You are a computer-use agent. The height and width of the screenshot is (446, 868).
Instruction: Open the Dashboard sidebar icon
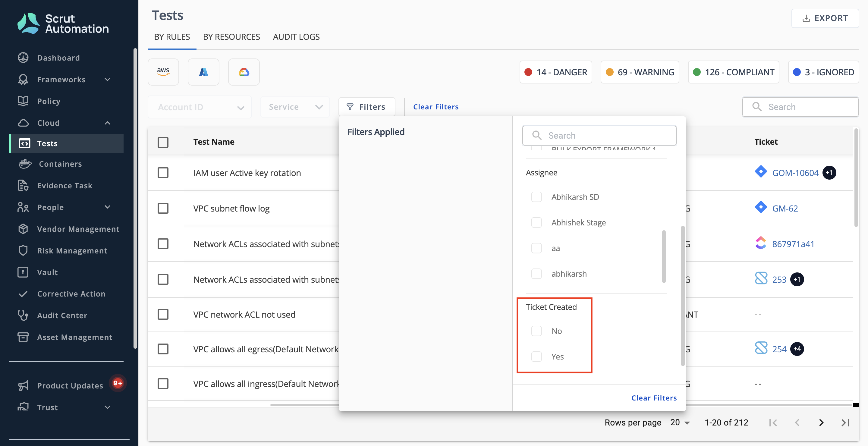click(23, 58)
